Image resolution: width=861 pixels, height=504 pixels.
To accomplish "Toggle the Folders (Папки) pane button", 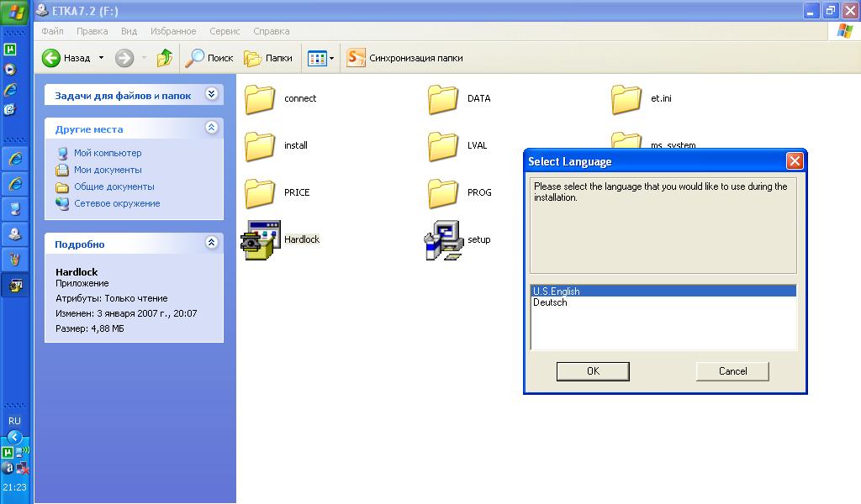I will click(268, 58).
